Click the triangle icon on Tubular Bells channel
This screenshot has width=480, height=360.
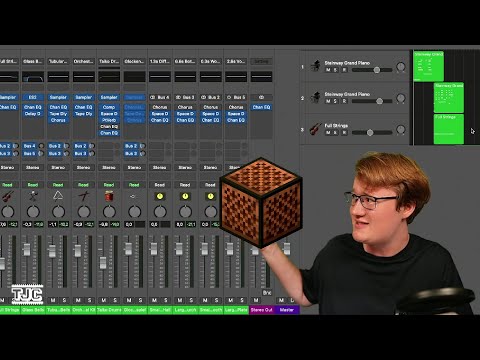click(x=58, y=196)
